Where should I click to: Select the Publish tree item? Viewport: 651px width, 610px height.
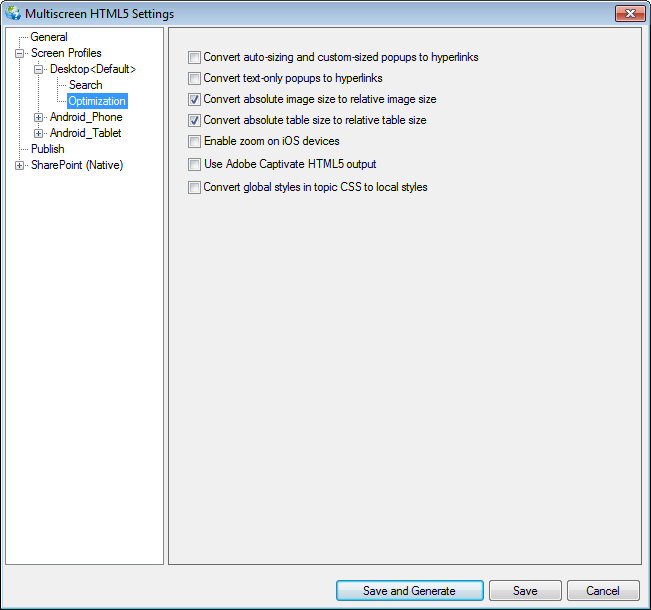(x=47, y=149)
